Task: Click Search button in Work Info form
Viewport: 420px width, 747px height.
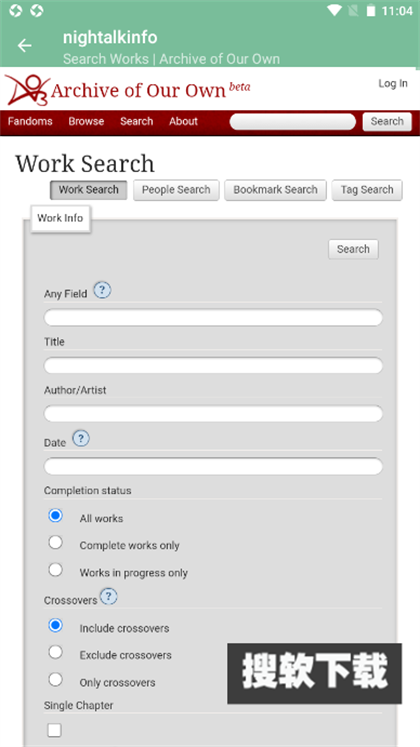Action: click(353, 249)
